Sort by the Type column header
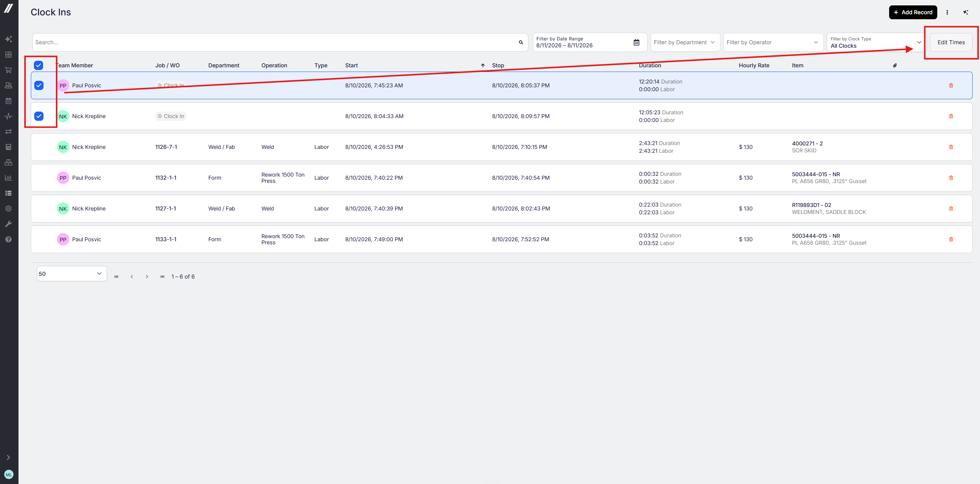The image size is (980, 484). tap(321, 65)
